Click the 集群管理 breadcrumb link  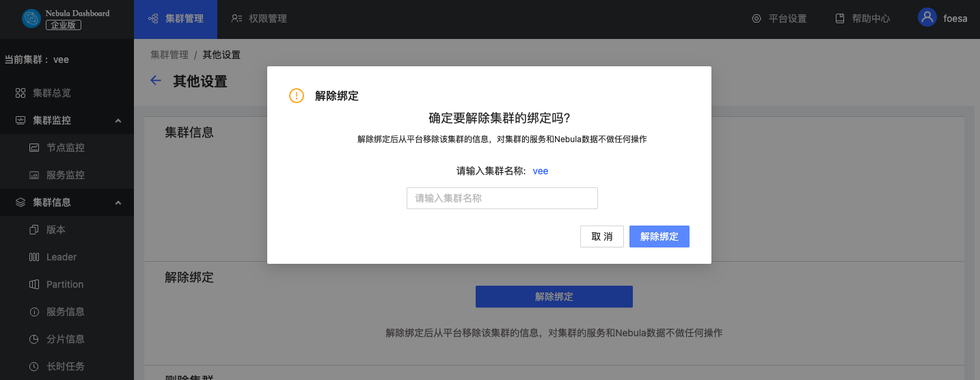169,55
